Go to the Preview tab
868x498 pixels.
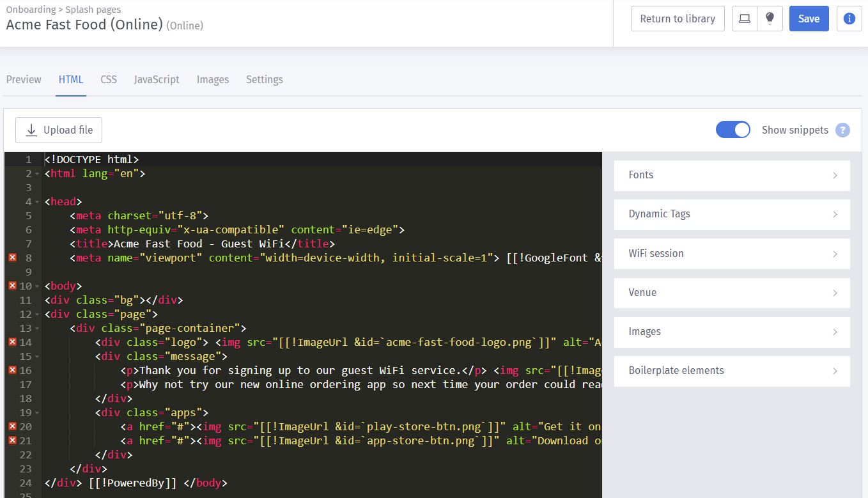24,80
